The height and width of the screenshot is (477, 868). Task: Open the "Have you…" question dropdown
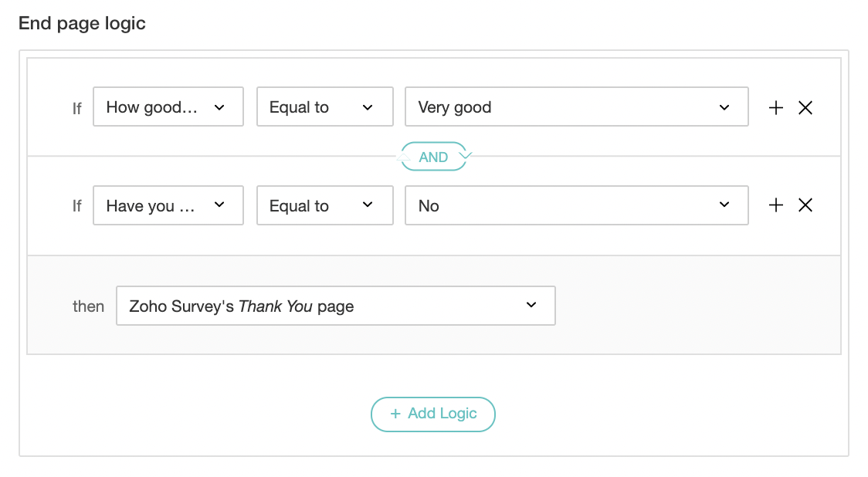tap(168, 205)
